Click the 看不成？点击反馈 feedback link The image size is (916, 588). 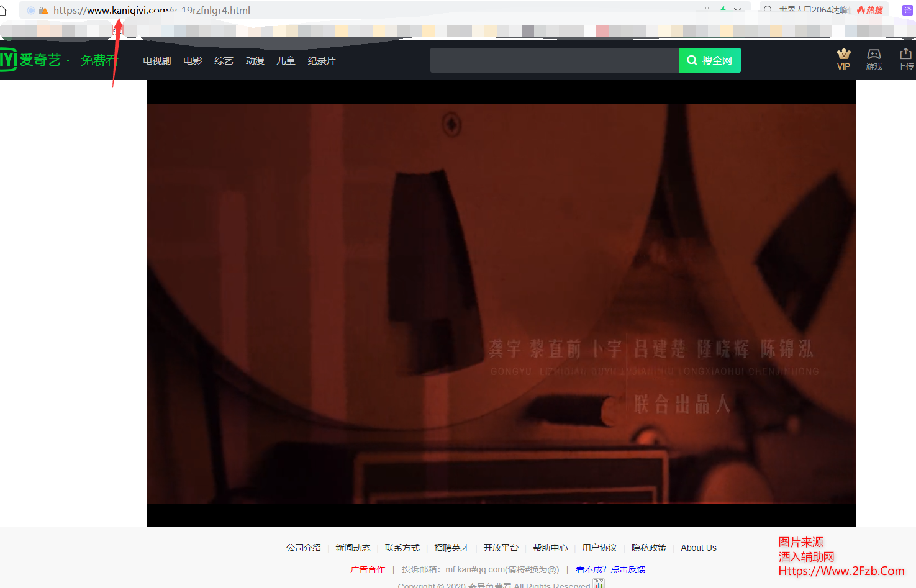pyautogui.click(x=610, y=569)
